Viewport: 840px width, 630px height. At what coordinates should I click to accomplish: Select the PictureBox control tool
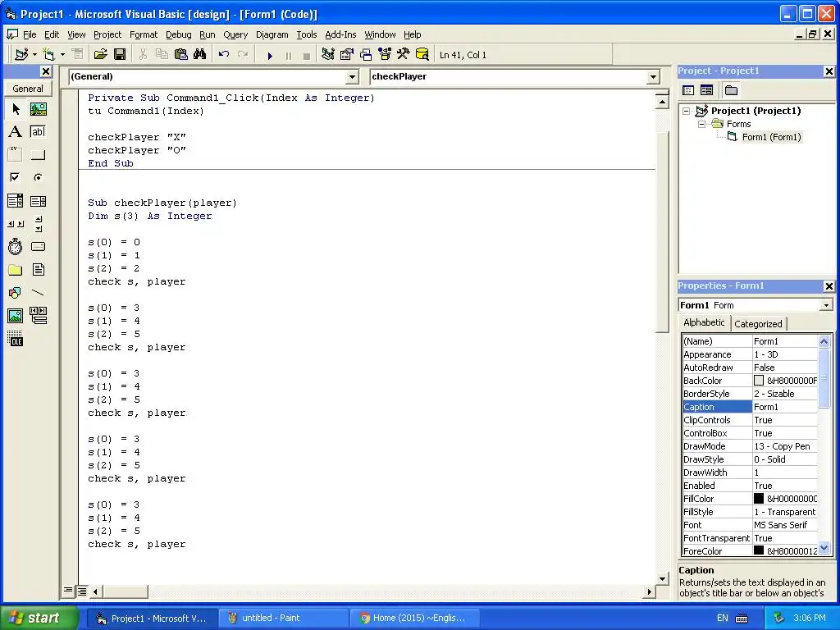tap(38, 109)
